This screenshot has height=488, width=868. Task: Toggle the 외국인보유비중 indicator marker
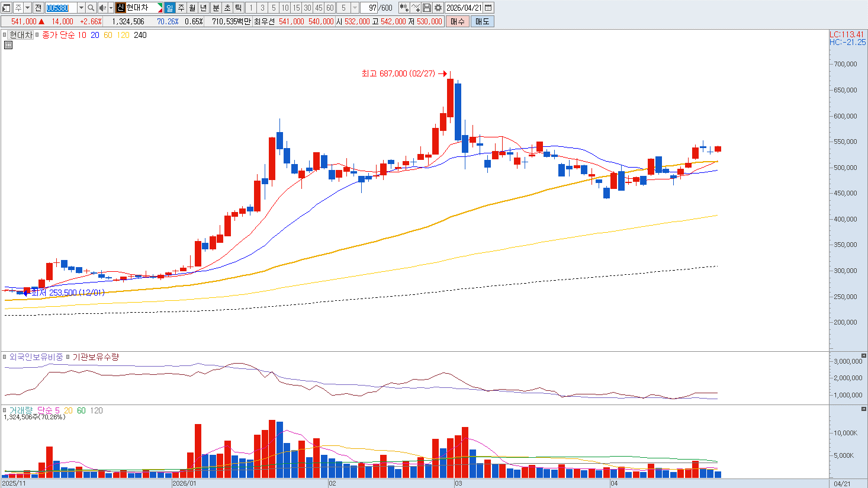click(5, 357)
